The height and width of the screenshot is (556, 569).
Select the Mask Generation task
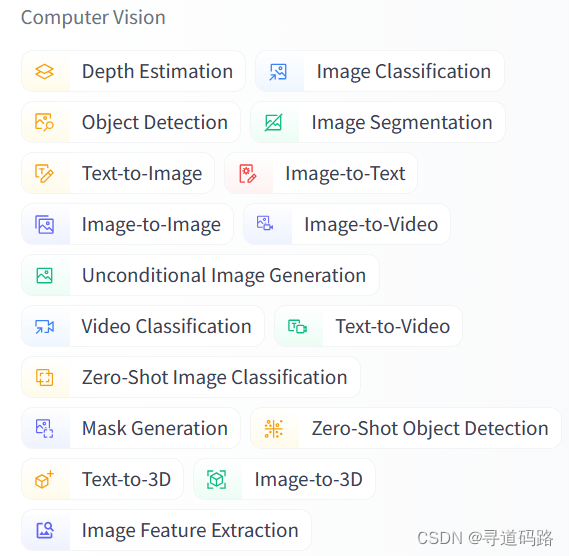tap(131, 429)
